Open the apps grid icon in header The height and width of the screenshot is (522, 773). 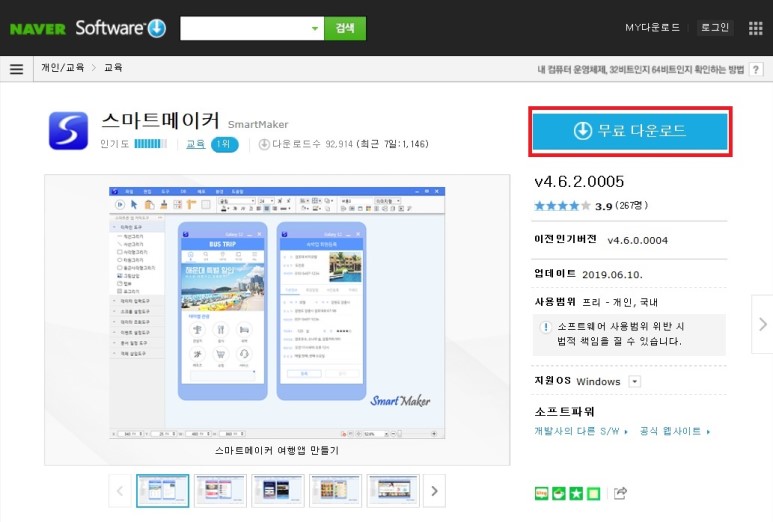755,28
